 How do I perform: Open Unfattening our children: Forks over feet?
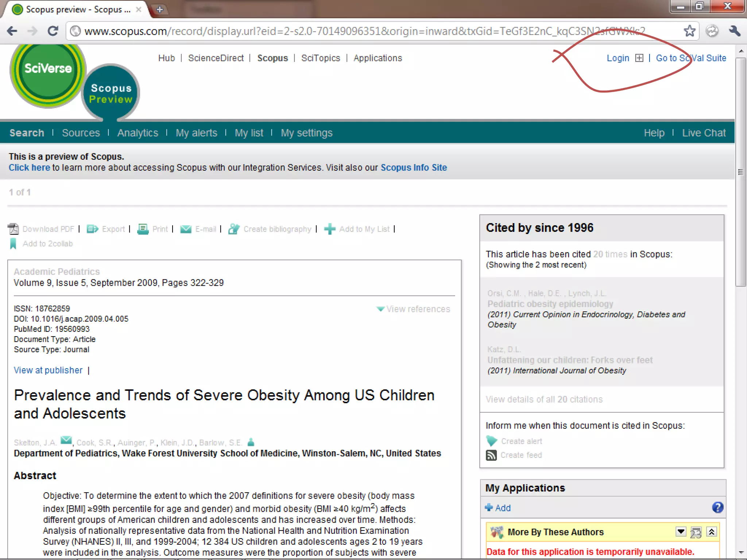coord(570,360)
